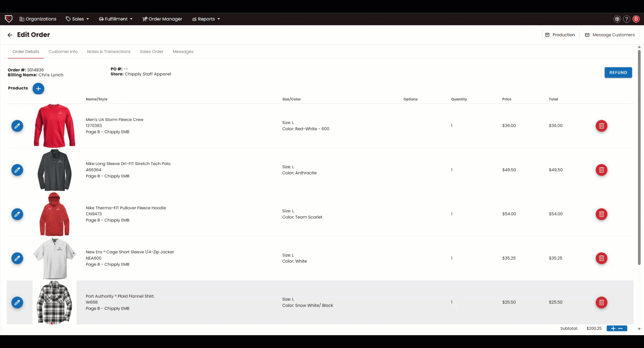Edit the Men's UA Storm Fleece Crew product
This screenshot has width=644, height=348.
pyautogui.click(x=17, y=126)
